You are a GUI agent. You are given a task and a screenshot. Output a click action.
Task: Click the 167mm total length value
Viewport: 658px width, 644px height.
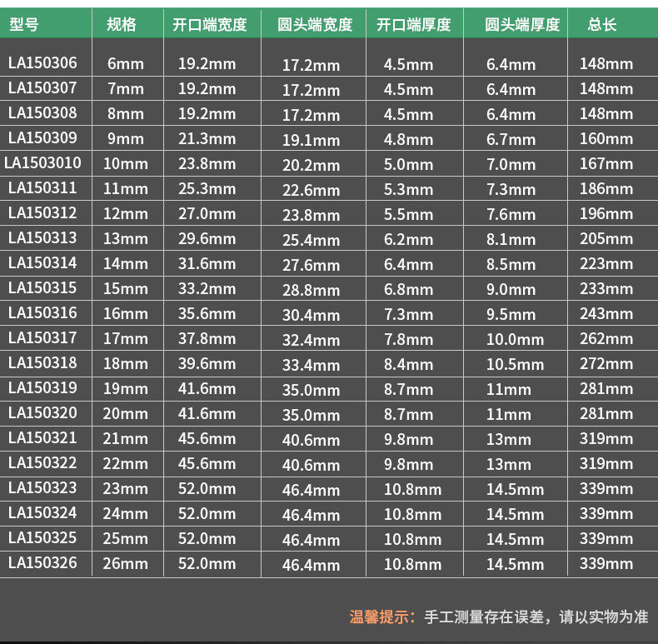pyautogui.click(x=606, y=164)
